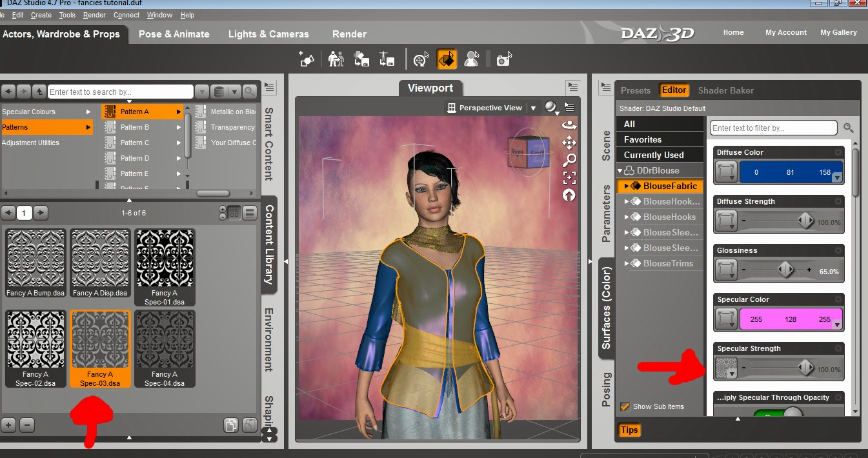This screenshot has height=458, width=868.
Task: Select the Universal transform tool
Action: [x=420, y=59]
